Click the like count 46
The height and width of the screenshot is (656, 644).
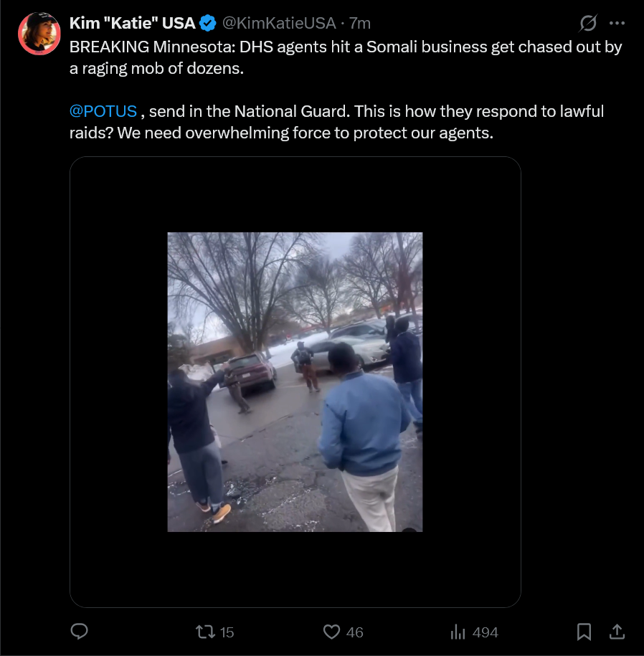point(354,632)
